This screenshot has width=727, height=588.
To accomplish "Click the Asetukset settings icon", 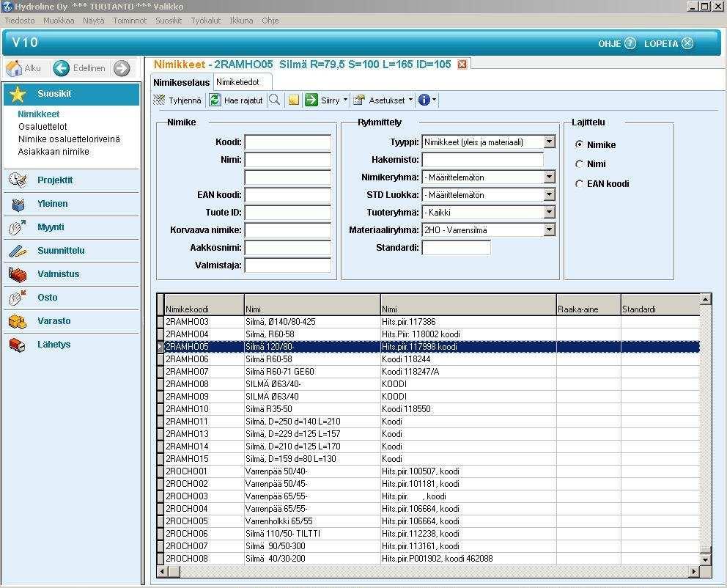I will (359, 100).
